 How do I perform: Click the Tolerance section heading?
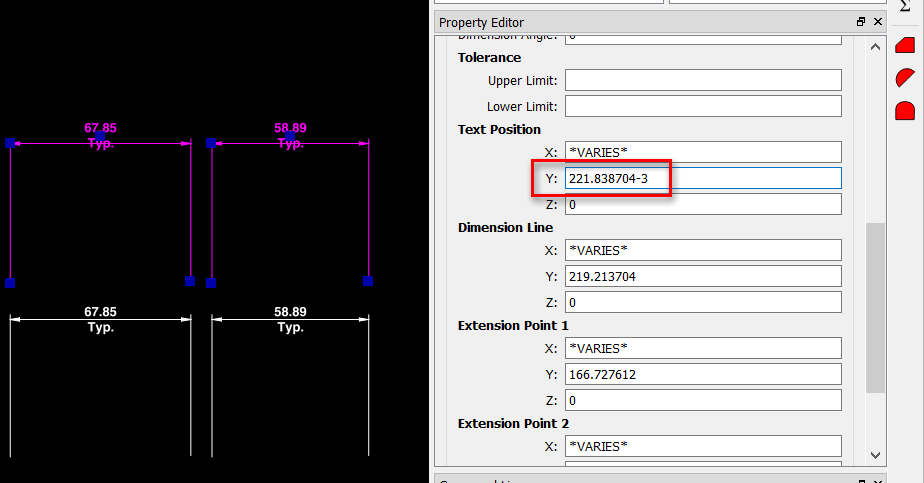[x=489, y=58]
